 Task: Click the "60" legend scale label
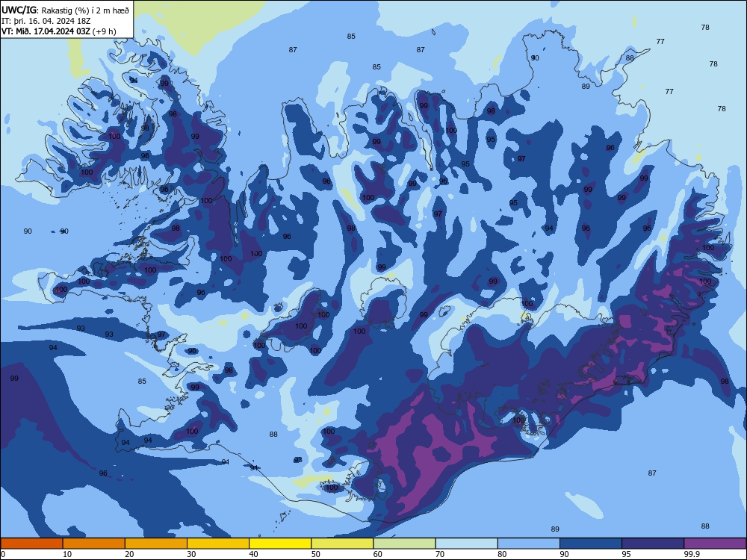pyautogui.click(x=378, y=554)
